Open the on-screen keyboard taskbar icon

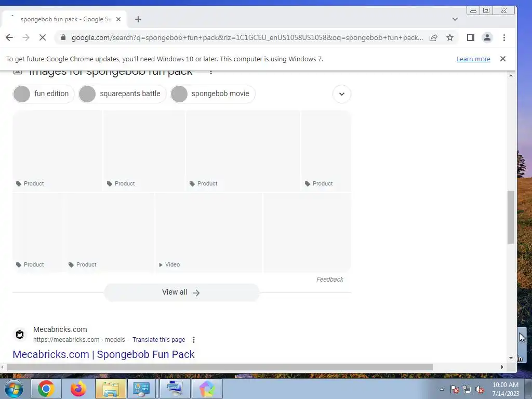coord(175,389)
